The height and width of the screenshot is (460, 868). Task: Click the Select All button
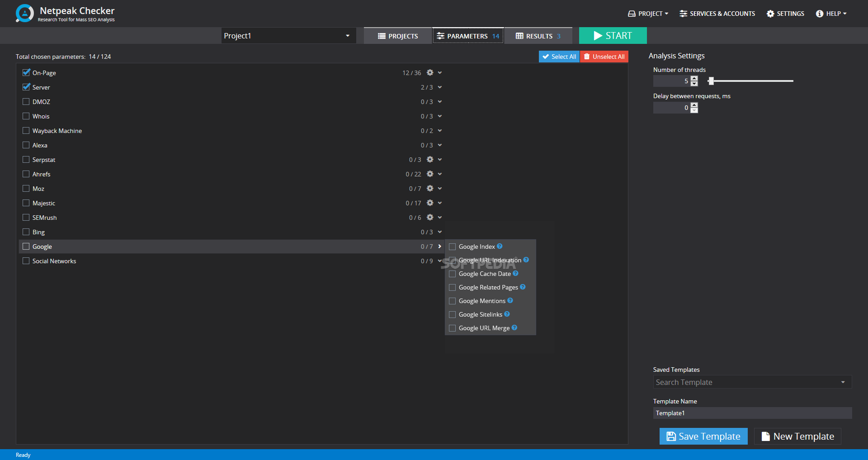[559, 57]
